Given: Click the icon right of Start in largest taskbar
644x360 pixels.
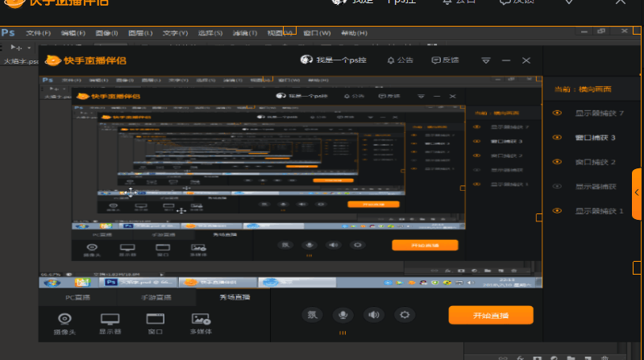Looking at the screenshot, I should point(82,283).
